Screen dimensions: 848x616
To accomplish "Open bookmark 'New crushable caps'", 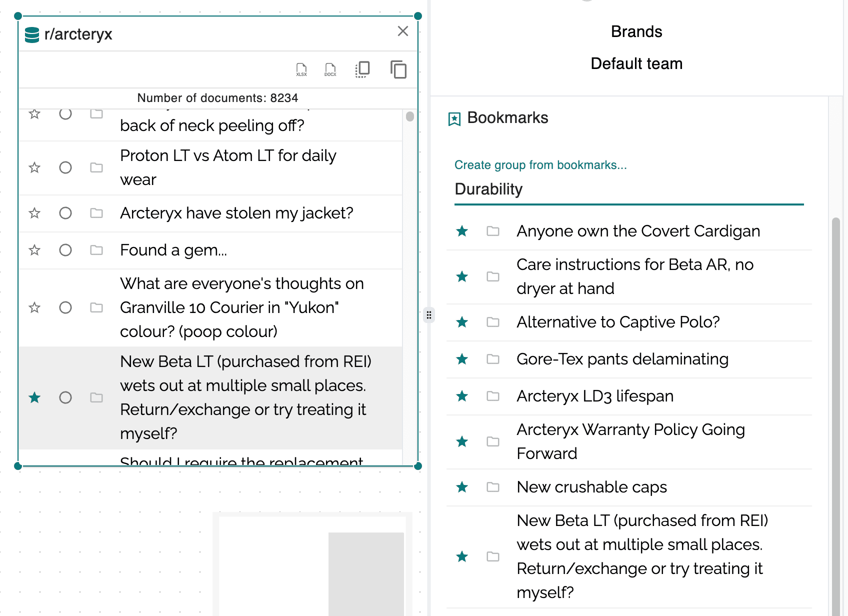I will pyautogui.click(x=592, y=487).
